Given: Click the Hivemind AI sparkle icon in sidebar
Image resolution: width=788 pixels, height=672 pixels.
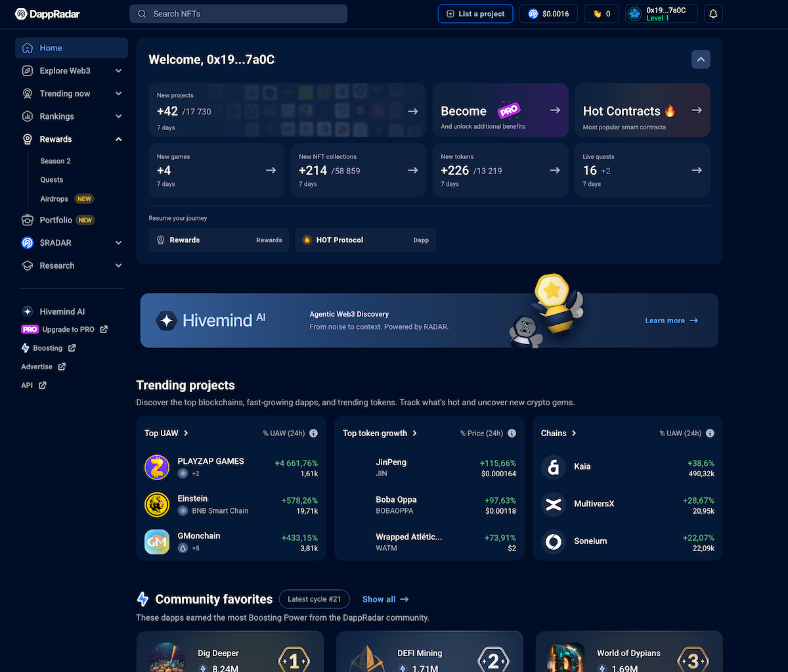Looking at the screenshot, I should tap(27, 311).
